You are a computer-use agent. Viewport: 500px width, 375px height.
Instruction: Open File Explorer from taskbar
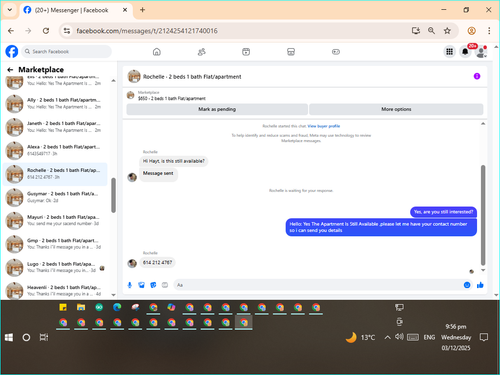(81, 307)
